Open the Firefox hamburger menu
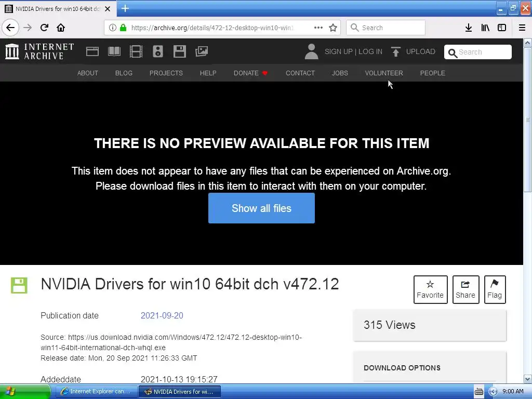 click(x=522, y=28)
